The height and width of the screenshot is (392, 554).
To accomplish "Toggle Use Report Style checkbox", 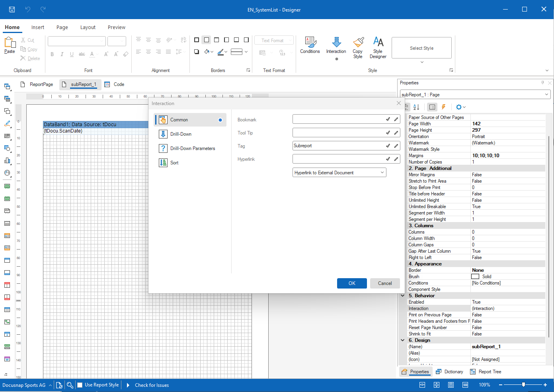I will 80,385.
